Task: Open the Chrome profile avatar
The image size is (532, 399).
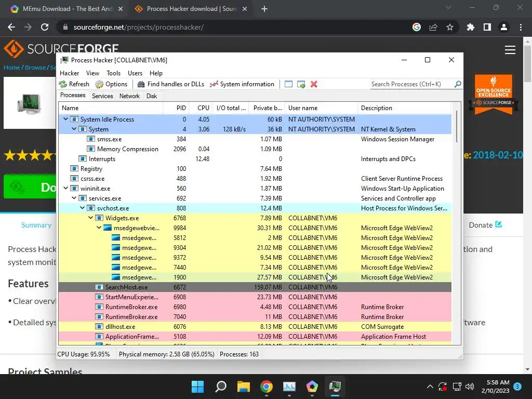Action: (504, 27)
